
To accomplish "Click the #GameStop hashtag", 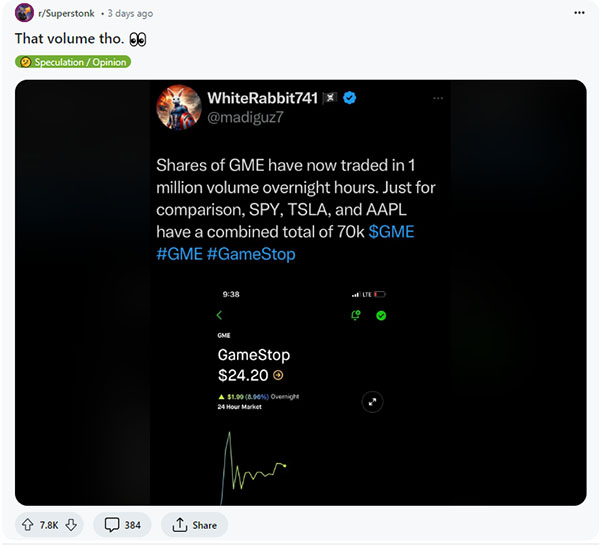I will coord(251,254).
